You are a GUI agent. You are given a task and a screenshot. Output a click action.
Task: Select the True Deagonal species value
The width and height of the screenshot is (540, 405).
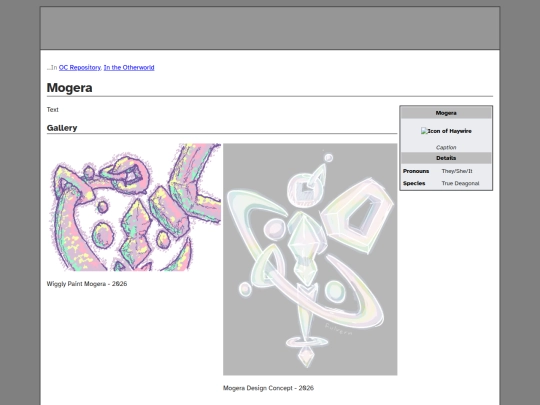point(460,183)
